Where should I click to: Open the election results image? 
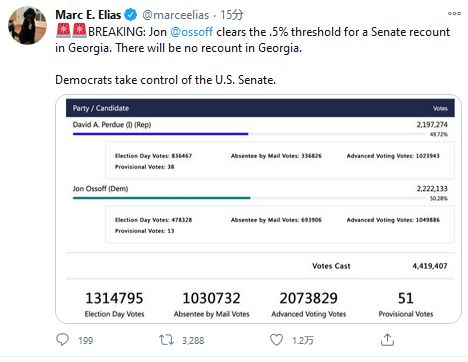coord(258,209)
